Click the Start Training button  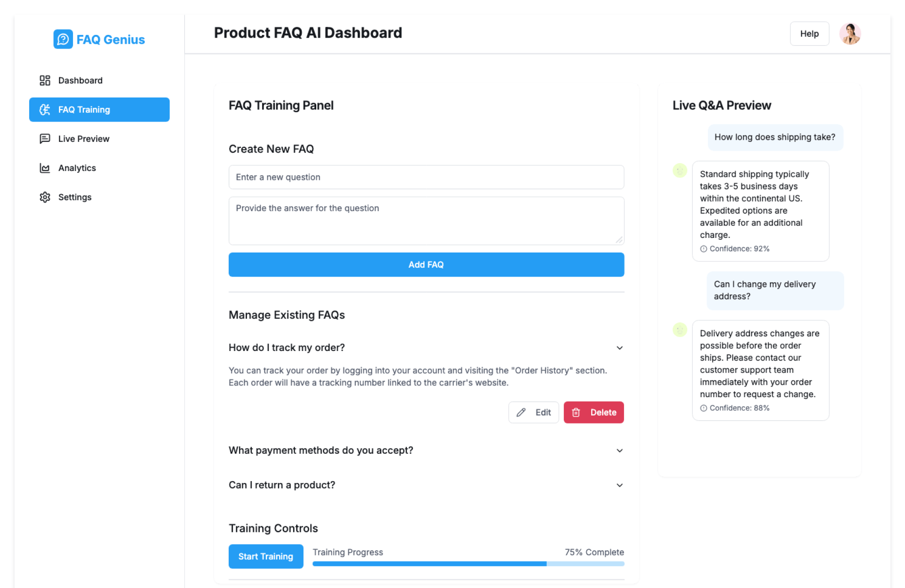(266, 556)
